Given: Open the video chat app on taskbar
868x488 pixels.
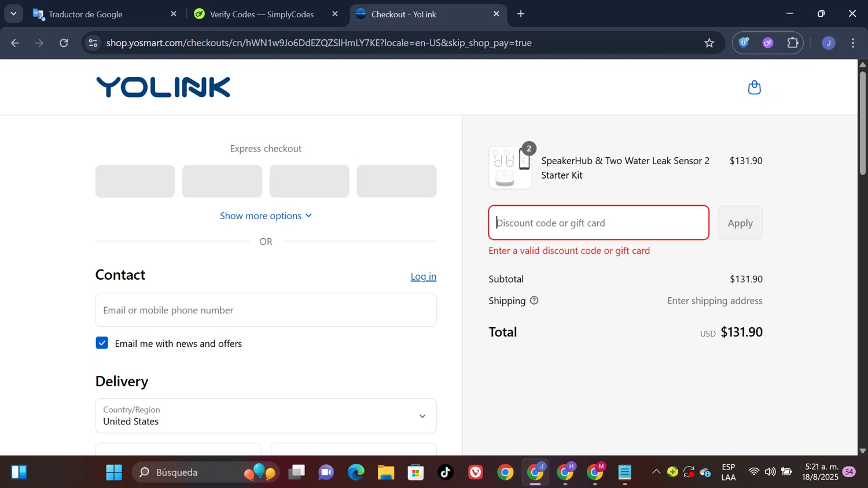Looking at the screenshot, I should point(326,472).
